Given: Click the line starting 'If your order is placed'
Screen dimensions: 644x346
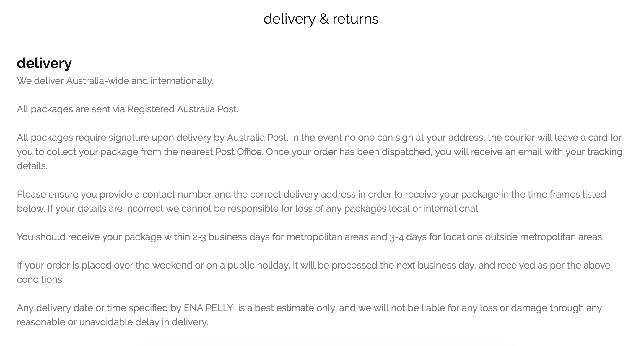Looking at the screenshot, I should click(313, 265).
